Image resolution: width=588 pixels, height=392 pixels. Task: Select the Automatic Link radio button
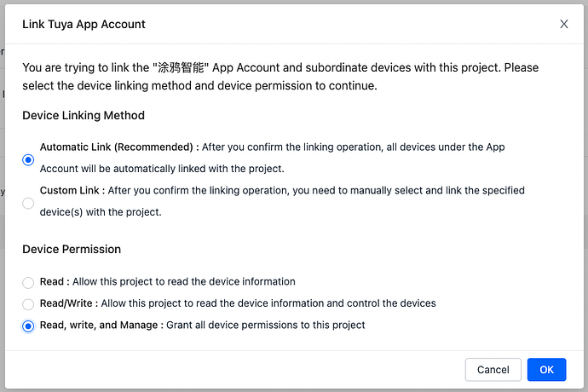tap(29, 159)
